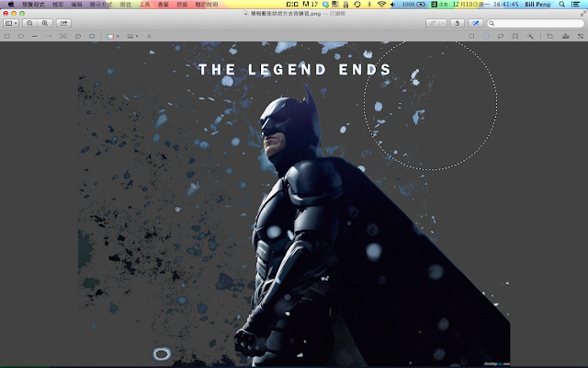Open the 顯示方式 menu

(x=101, y=5)
